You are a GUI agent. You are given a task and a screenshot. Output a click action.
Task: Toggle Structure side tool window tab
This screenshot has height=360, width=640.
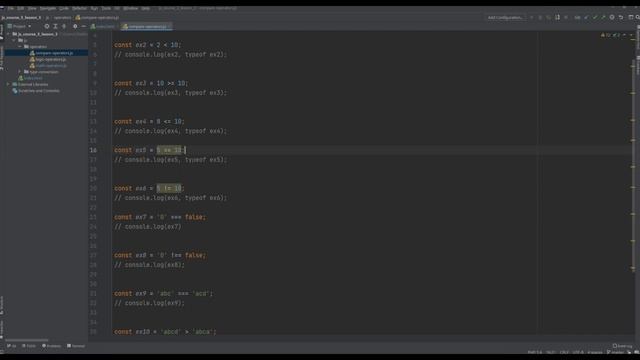coord(2,305)
